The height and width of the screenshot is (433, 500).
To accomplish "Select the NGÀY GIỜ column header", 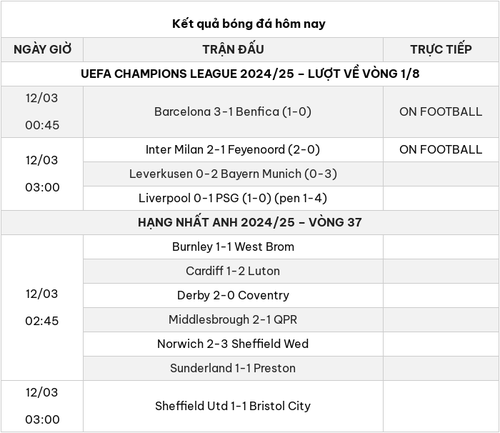I will 42,49.
